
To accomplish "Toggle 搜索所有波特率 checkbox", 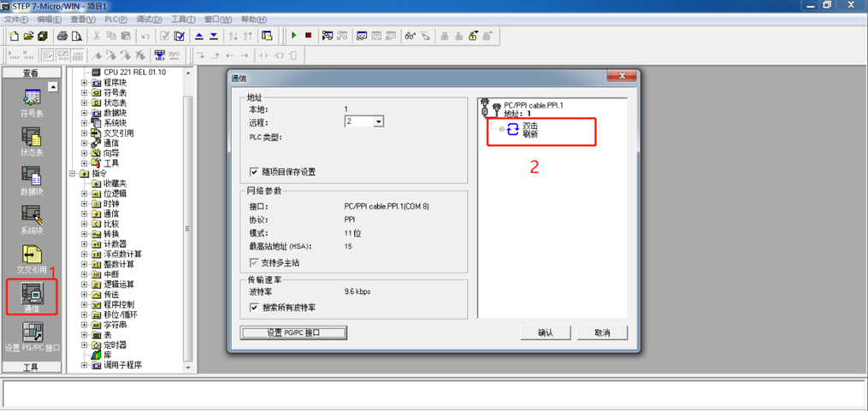I will [254, 307].
